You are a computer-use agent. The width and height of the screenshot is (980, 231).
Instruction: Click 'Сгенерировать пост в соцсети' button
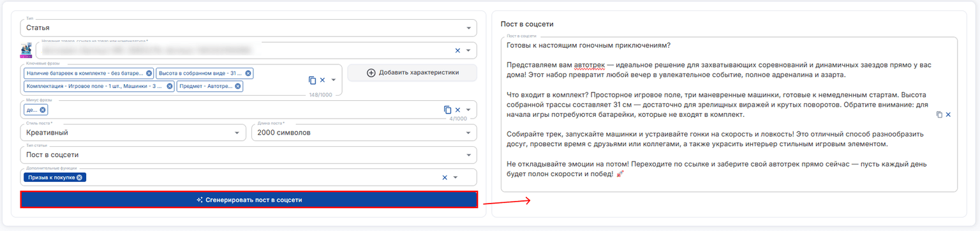tap(249, 200)
